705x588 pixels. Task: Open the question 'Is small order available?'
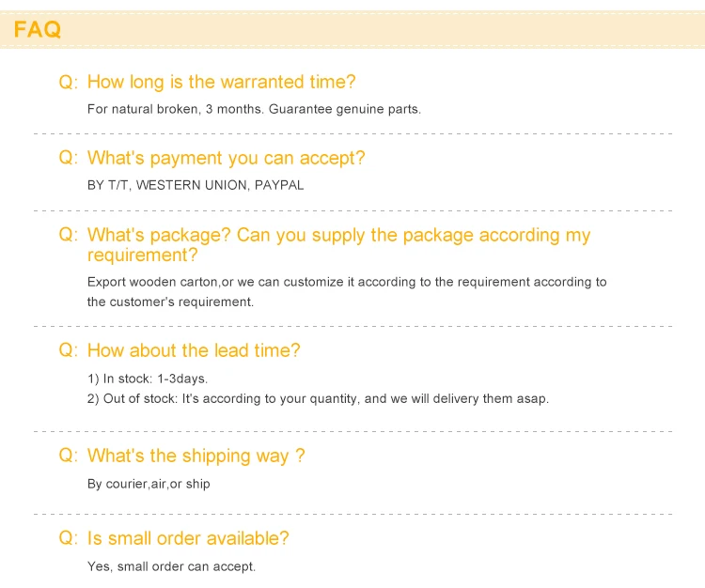188,538
